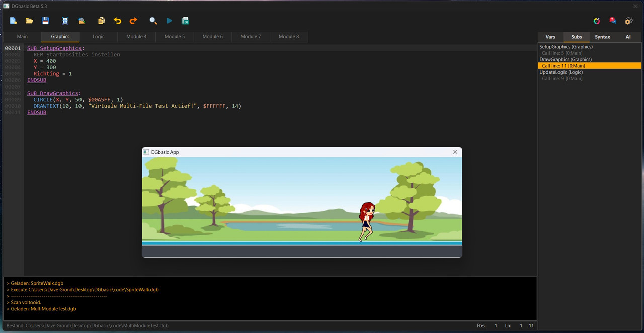Create a new file with the toolbar icon
644x333 pixels.
pos(14,21)
